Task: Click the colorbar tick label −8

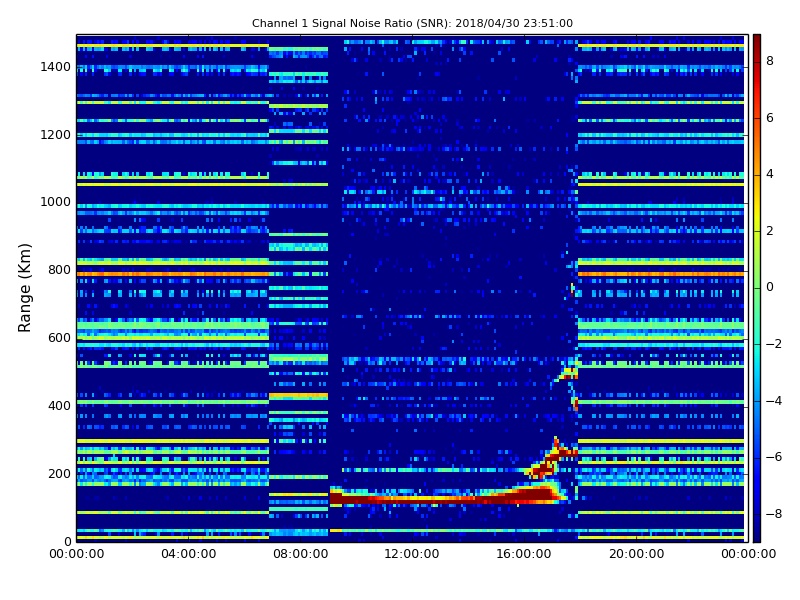Action: pyautogui.click(x=774, y=514)
